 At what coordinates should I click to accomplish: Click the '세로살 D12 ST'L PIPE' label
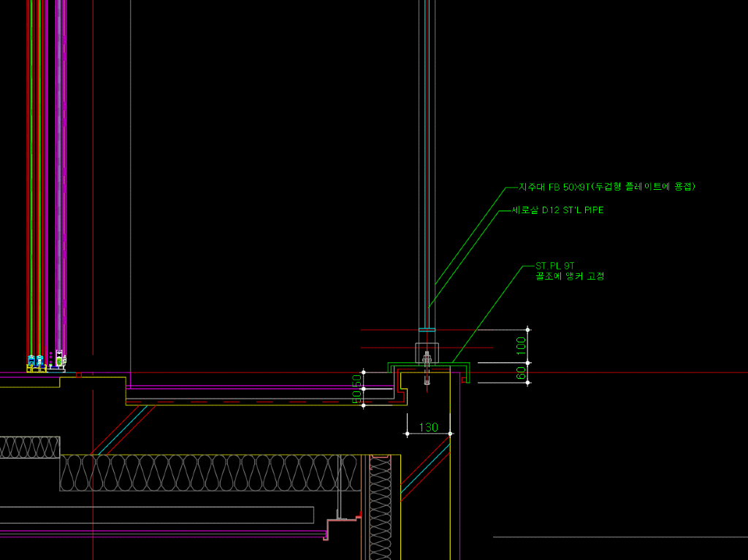557,210
